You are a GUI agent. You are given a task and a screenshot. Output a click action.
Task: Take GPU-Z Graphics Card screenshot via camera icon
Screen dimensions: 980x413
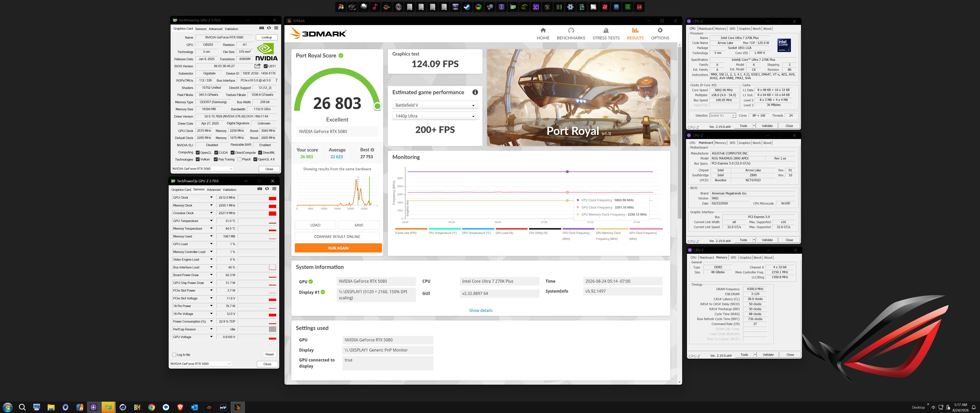point(261,28)
